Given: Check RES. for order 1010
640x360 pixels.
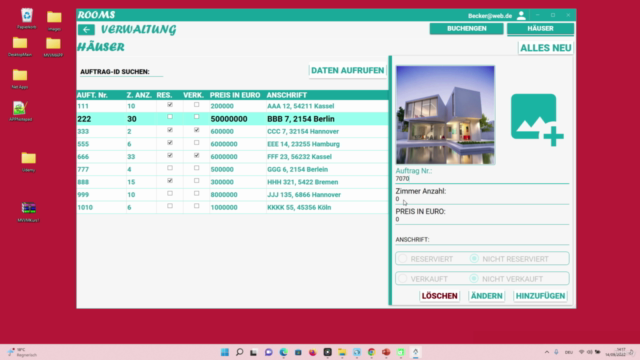Looking at the screenshot, I should click(x=170, y=206).
